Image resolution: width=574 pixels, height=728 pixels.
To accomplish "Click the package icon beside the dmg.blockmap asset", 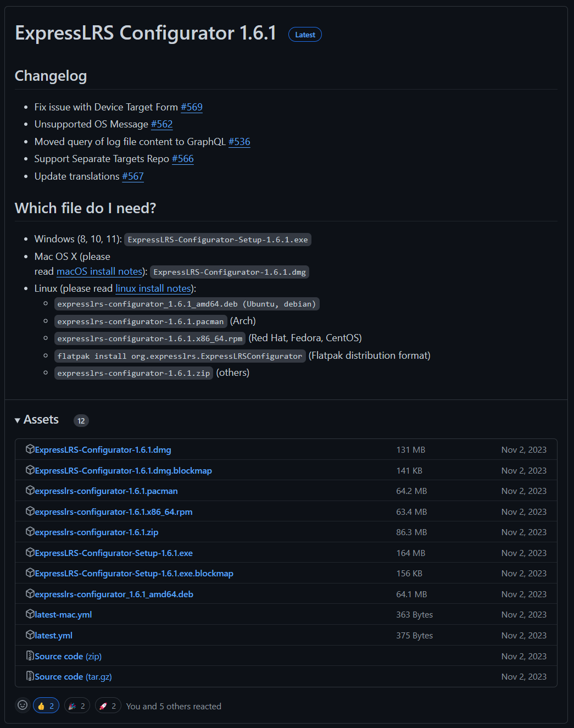I will (30, 470).
